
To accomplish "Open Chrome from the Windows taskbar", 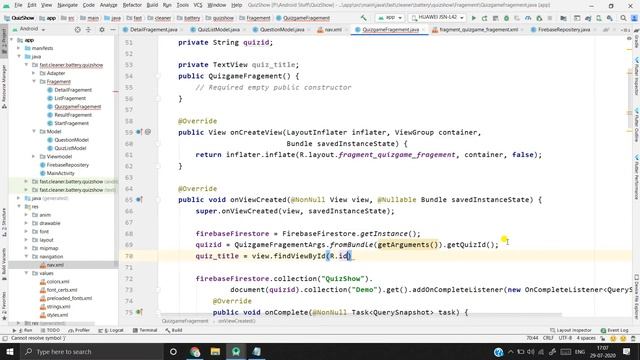I will pos(195,351).
